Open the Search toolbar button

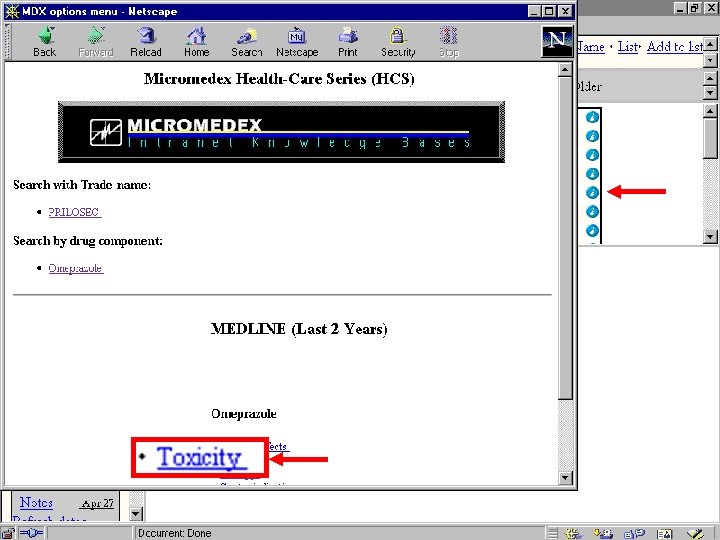(247, 42)
